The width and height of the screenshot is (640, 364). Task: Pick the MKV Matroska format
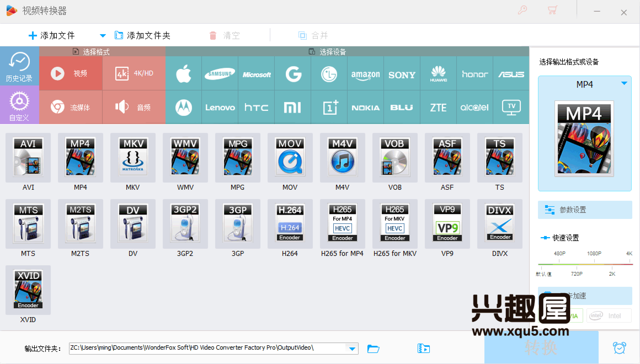(x=133, y=157)
